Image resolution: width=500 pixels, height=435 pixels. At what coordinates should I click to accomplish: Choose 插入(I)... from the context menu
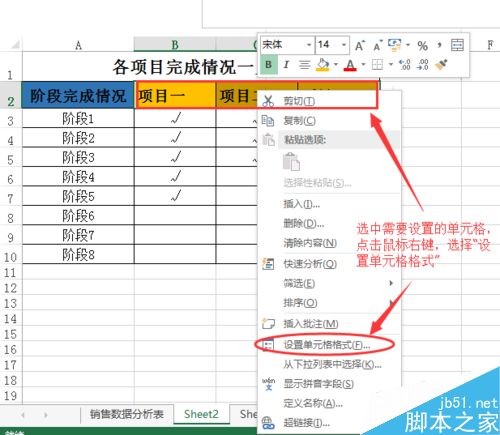click(330, 204)
